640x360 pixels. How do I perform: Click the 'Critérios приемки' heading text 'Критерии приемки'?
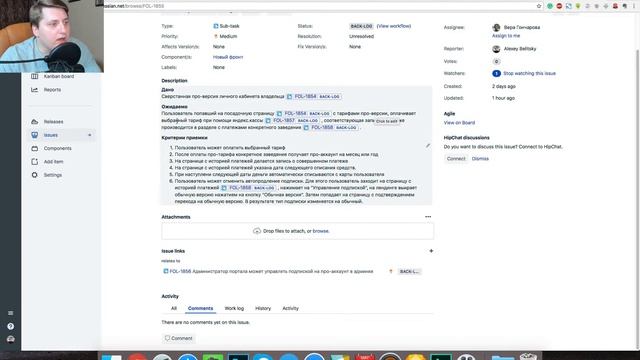coord(184,138)
